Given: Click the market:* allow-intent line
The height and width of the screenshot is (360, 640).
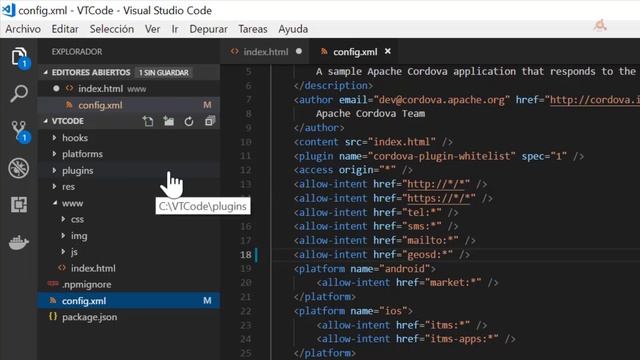Looking at the screenshot, I should coord(407,282).
